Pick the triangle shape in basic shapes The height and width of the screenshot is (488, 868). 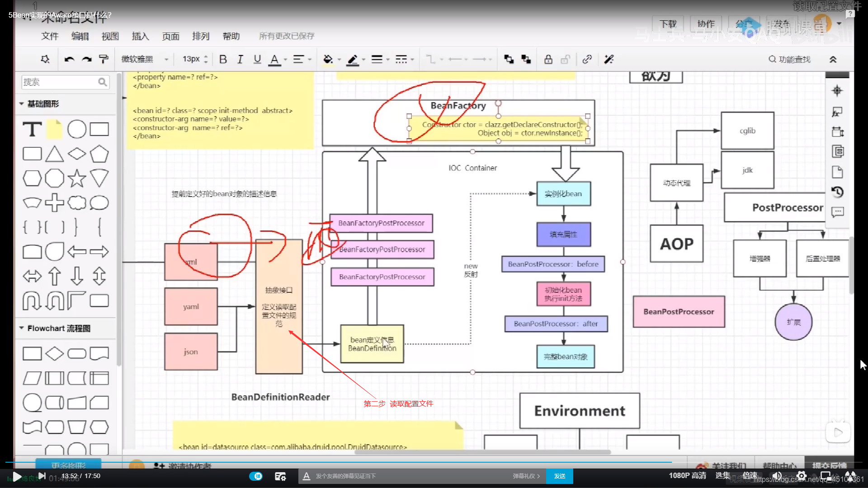[x=54, y=154]
